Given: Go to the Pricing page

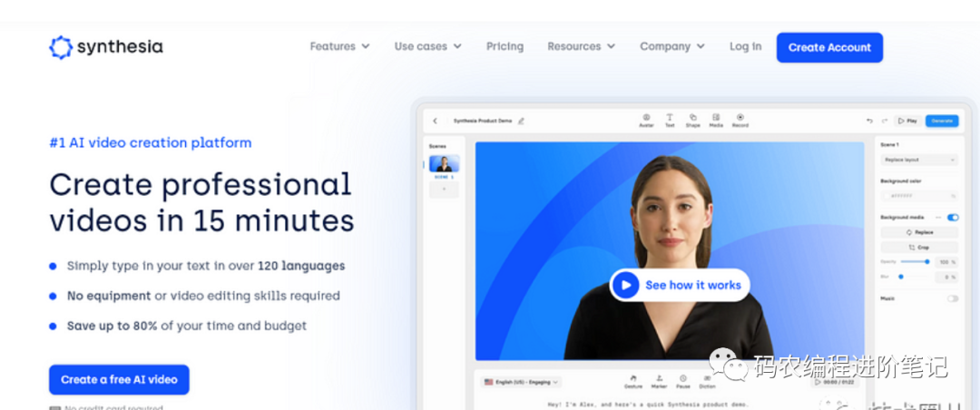Looking at the screenshot, I should click(x=505, y=46).
